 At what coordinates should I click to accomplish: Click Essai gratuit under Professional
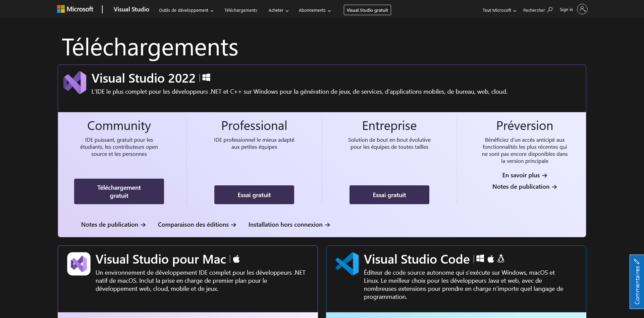click(x=254, y=195)
